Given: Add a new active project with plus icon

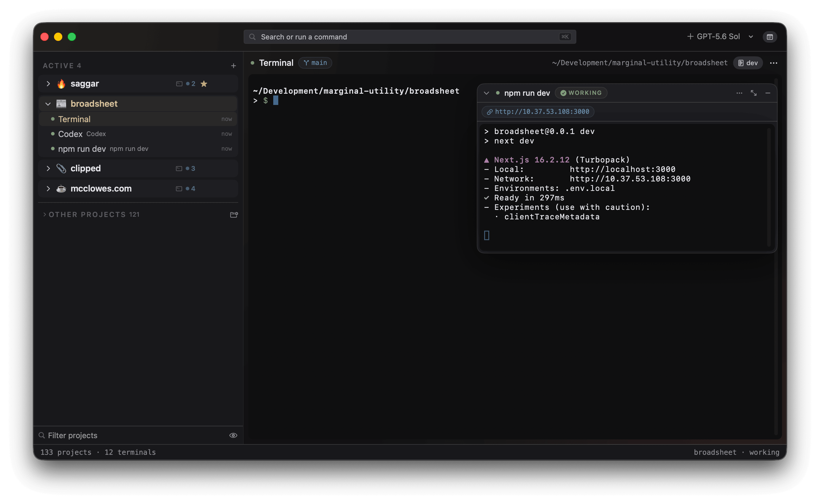Looking at the screenshot, I should (233, 66).
